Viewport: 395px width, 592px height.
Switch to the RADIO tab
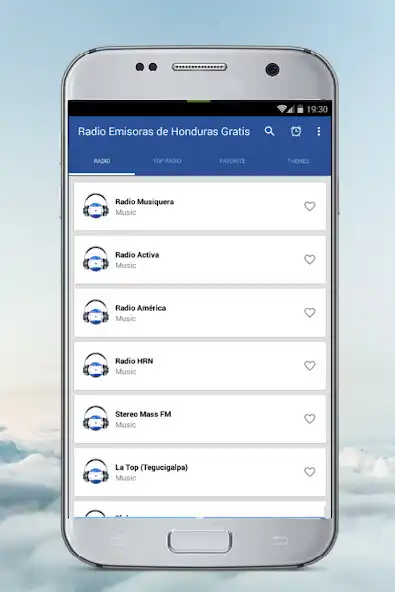[x=102, y=161]
